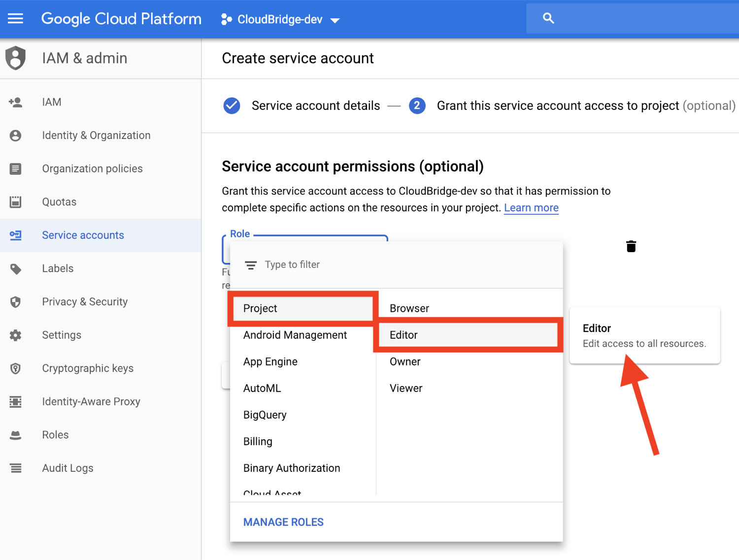Screen dimensions: 739x560
Task: Open Privacy & Security page
Action: (101, 302)
